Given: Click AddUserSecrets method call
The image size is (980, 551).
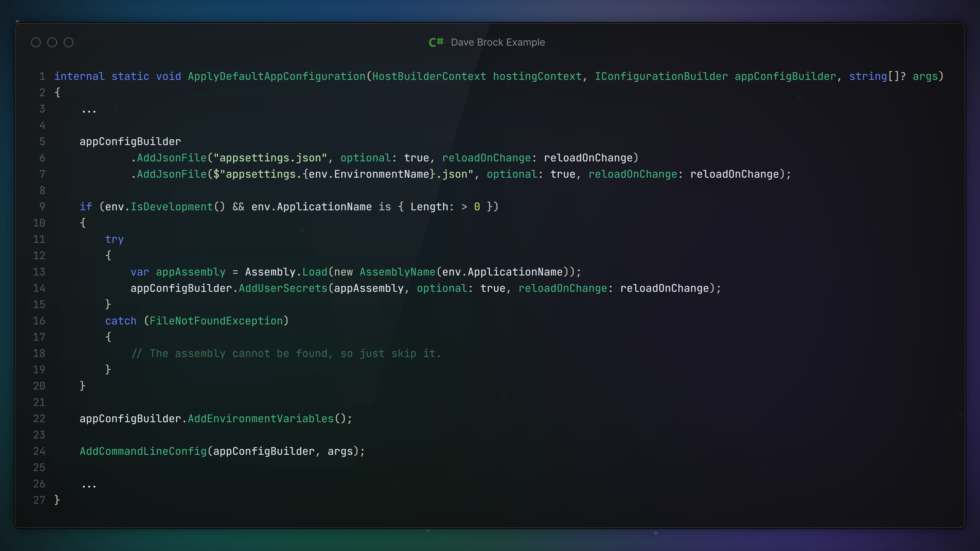Looking at the screenshot, I should coord(283,288).
